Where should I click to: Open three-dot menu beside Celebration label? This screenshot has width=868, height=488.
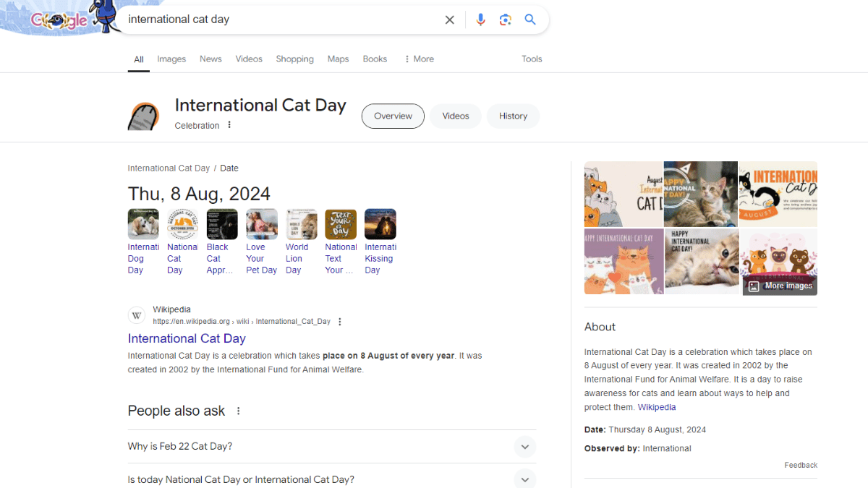coord(229,125)
